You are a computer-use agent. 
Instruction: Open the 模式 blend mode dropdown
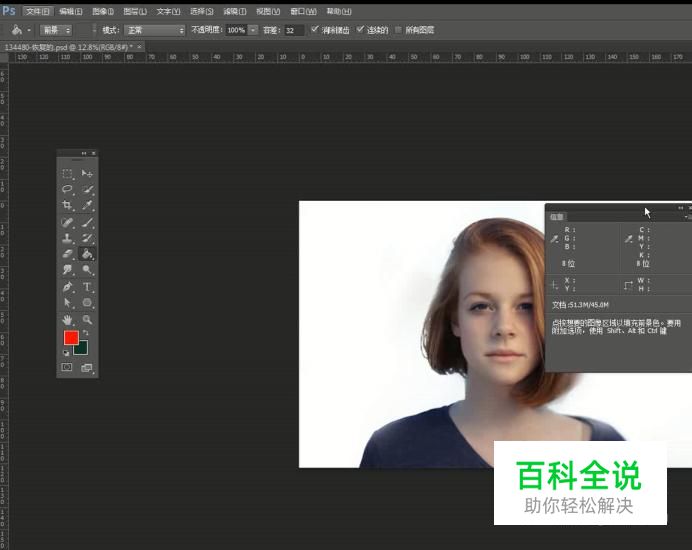(x=154, y=30)
